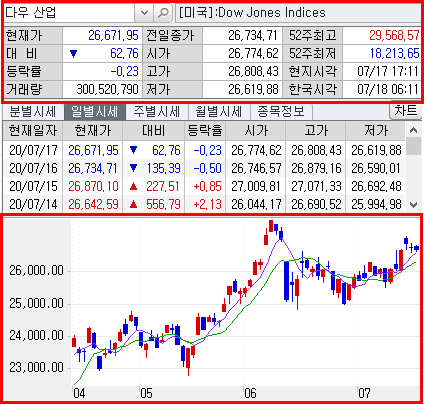This screenshot has height=404, width=424.
Task: Click the 52주최고 value 29,568.57
Action: click(394, 35)
